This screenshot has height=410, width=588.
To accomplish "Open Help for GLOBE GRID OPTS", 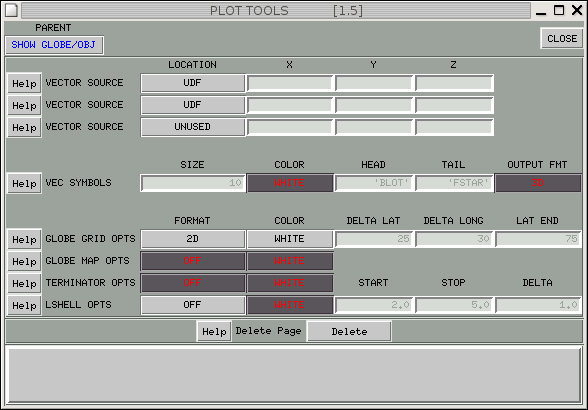I will click(24, 239).
